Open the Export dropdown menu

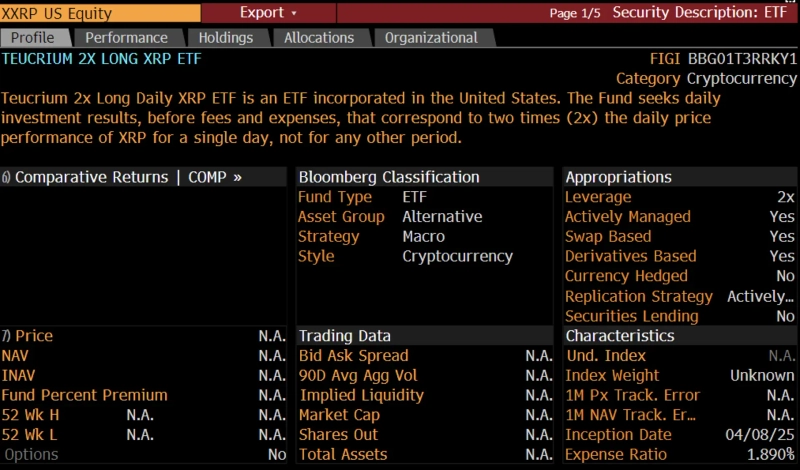[268, 13]
